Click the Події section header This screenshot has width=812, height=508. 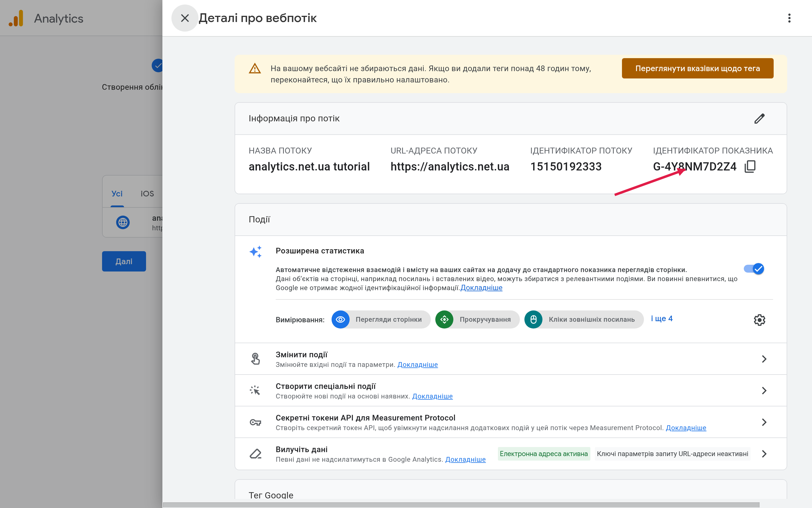point(259,220)
